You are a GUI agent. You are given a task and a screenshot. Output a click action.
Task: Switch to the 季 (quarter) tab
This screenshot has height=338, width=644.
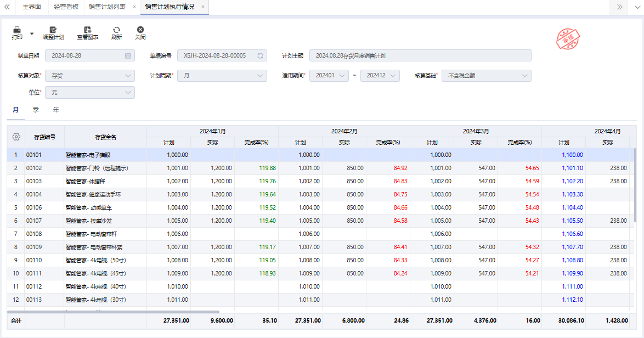coord(36,110)
